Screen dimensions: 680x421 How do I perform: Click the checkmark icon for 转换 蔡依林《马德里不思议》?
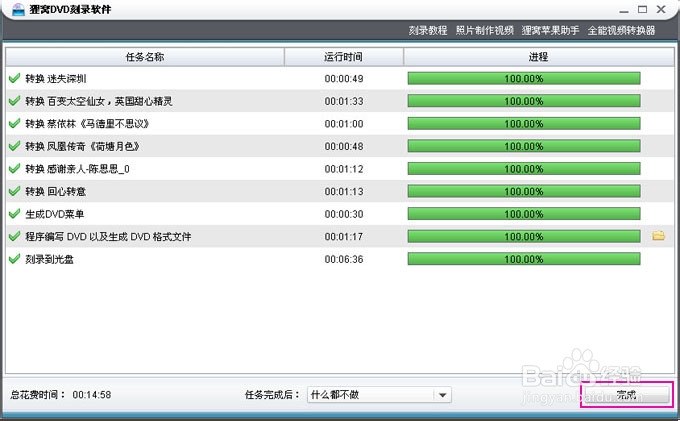tap(14, 123)
